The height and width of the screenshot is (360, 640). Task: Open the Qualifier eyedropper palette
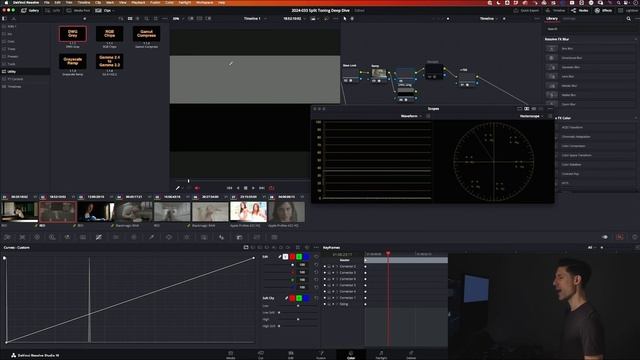[x=151, y=237]
